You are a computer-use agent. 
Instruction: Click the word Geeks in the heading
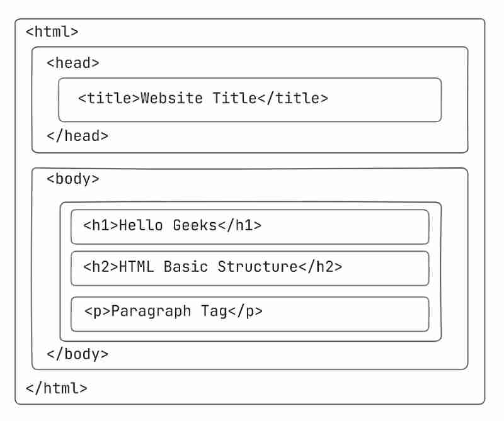(x=195, y=225)
